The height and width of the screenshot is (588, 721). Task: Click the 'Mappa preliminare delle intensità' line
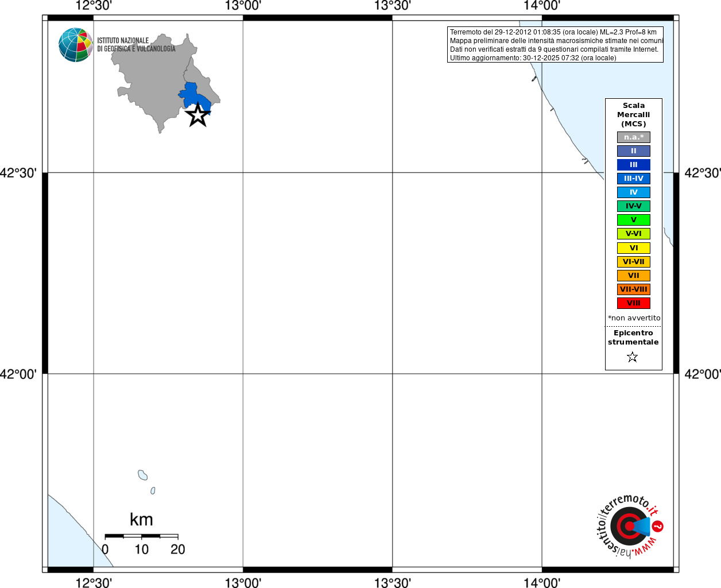pyautogui.click(x=557, y=41)
